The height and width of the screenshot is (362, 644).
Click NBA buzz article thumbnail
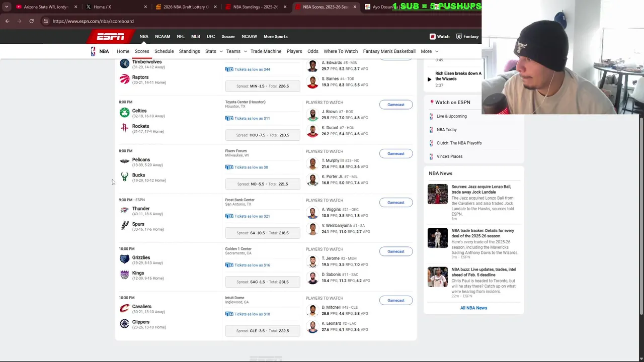point(437,277)
